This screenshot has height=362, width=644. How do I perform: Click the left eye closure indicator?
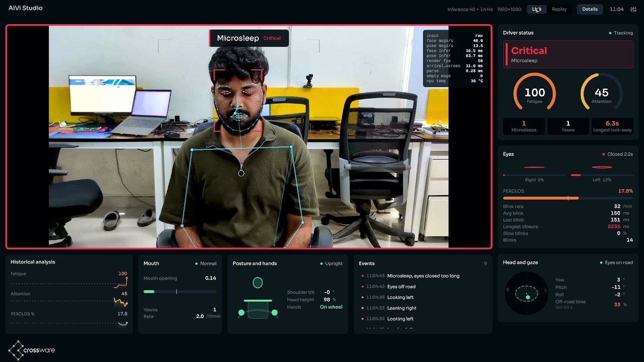point(602,167)
